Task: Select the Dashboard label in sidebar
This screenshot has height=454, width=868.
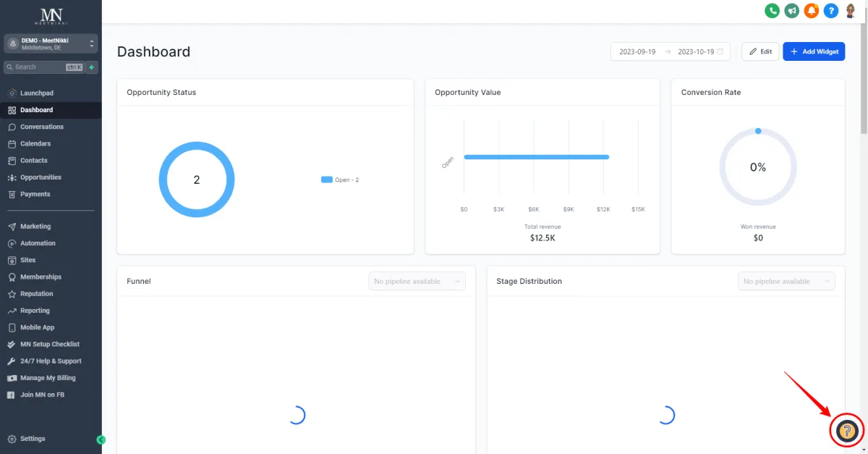Action: [x=36, y=110]
